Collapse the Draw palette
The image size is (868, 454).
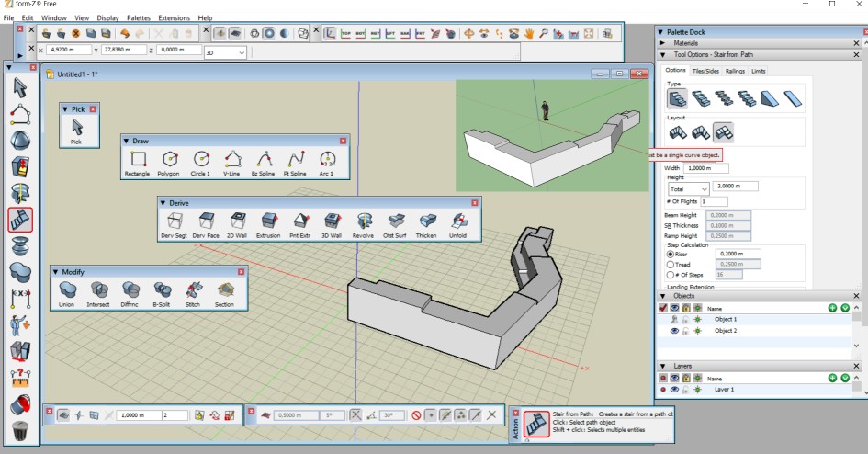[126, 142]
